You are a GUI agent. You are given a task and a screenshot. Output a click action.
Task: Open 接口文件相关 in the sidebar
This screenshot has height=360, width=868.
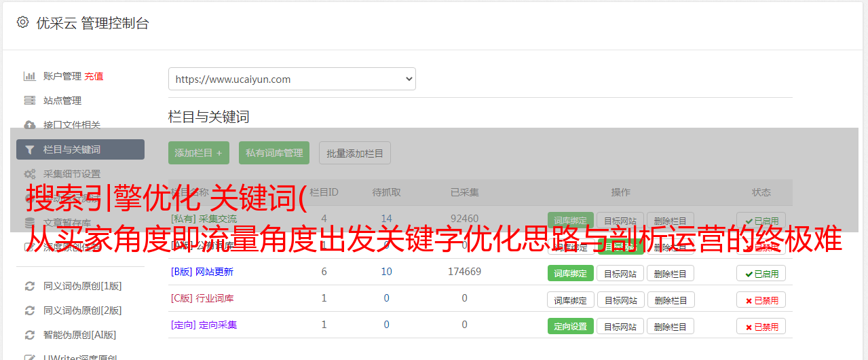point(72,125)
